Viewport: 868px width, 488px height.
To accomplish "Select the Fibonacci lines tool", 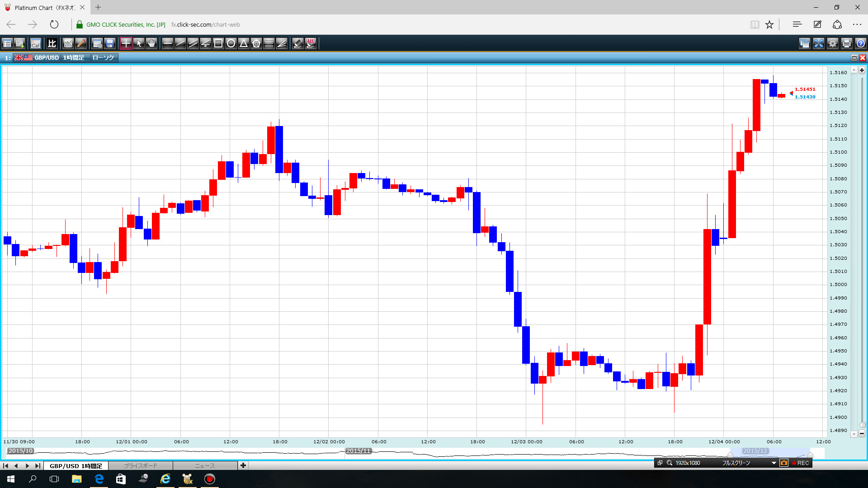I will (269, 43).
